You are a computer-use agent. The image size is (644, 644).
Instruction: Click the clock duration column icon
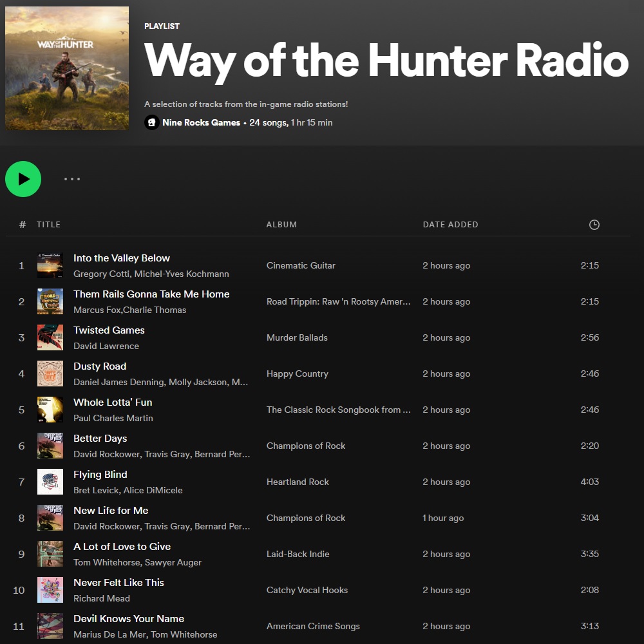tap(594, 225)
